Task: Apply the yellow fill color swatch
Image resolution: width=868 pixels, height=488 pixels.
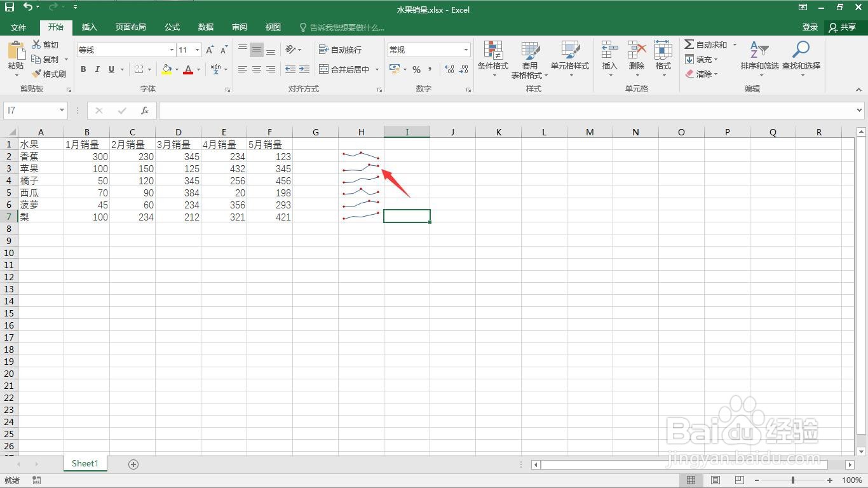Action: 166,69
